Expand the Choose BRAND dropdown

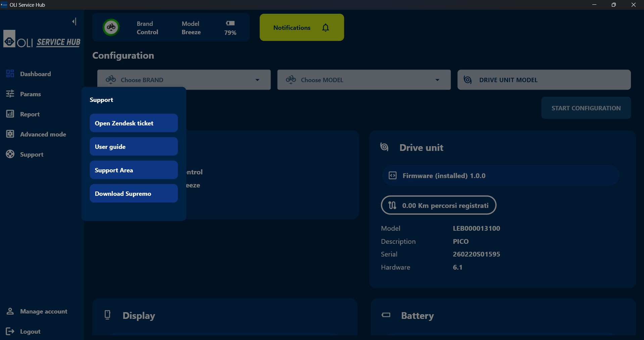[x=184, y=80]
